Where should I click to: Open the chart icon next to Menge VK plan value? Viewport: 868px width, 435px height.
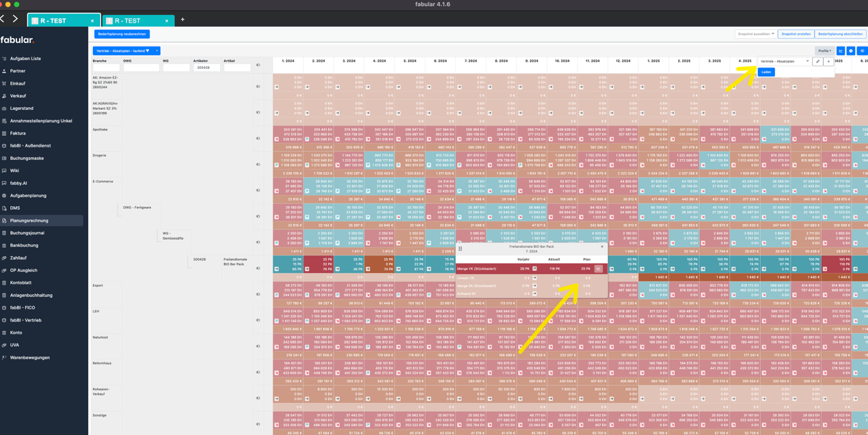click(599, 268)
